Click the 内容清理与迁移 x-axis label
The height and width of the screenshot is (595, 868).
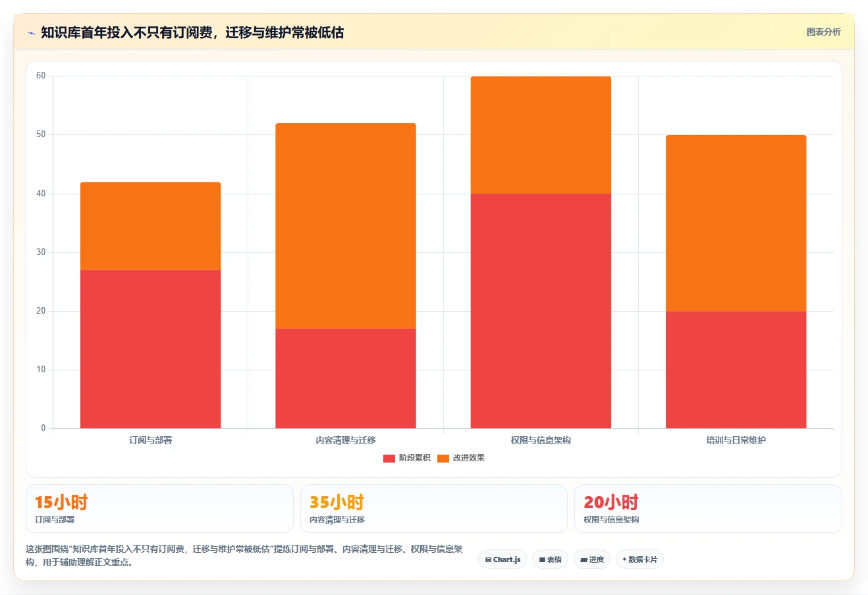(346, 440)
